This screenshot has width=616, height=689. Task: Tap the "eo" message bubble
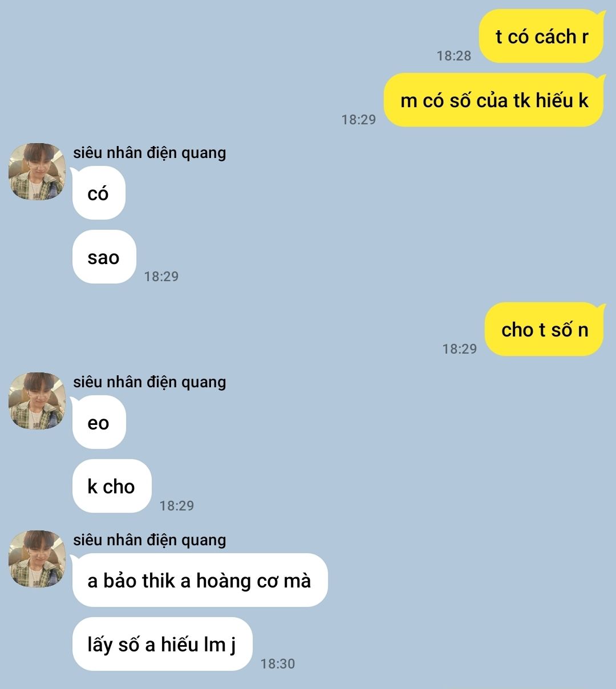coord(99,423)
